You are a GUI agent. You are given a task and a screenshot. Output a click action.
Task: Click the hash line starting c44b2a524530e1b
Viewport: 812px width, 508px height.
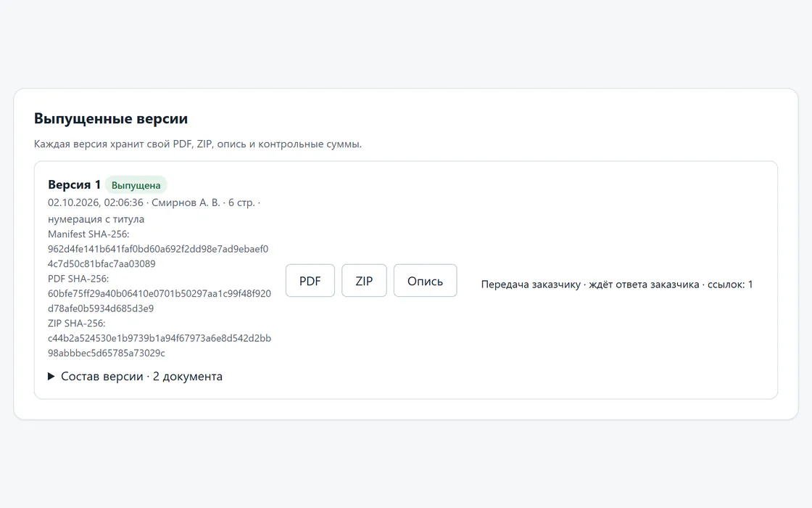tap(159, 338)
